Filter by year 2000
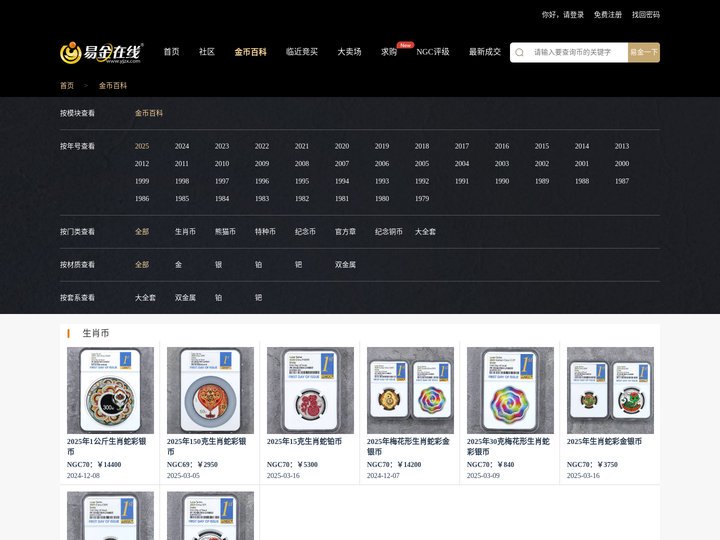720x540 pixels. [622, 163]
